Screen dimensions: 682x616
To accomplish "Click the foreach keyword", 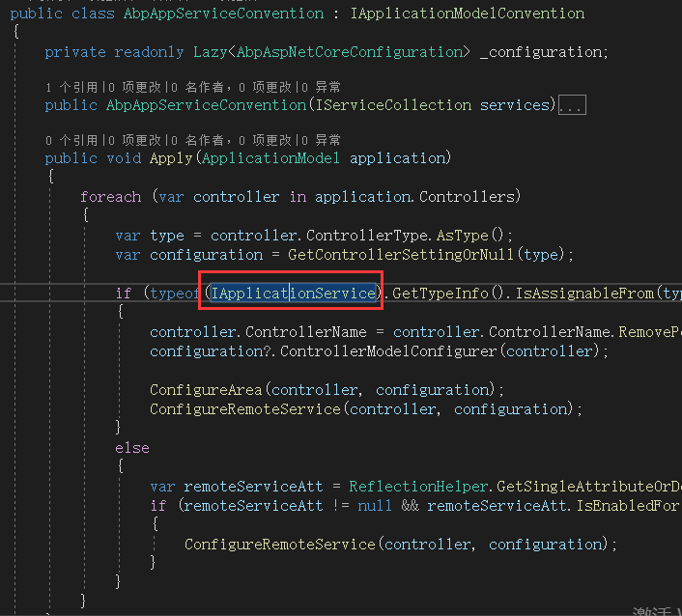I will 111,197.
